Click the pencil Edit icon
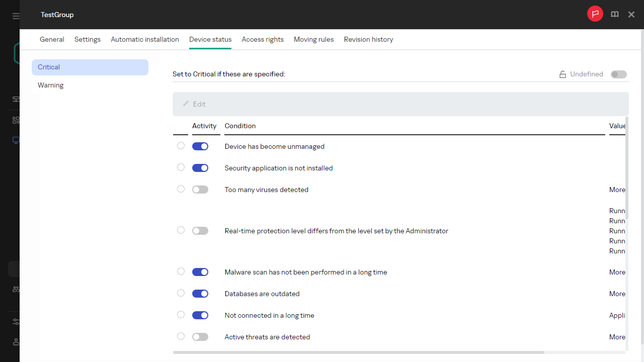Image resolution: width=644 pixels, height=362 pixels. click(186, 104)
